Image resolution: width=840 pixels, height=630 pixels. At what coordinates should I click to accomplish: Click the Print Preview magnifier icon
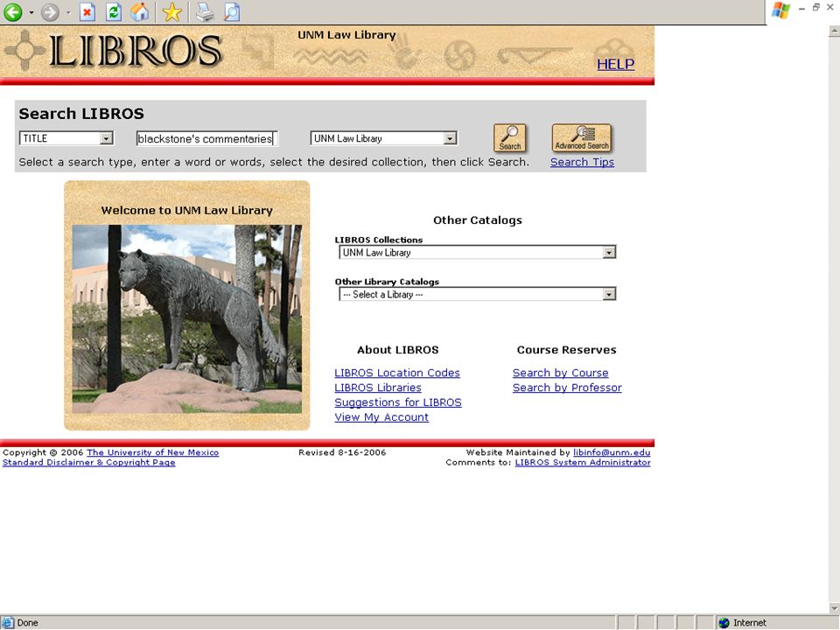click(231, 11)
